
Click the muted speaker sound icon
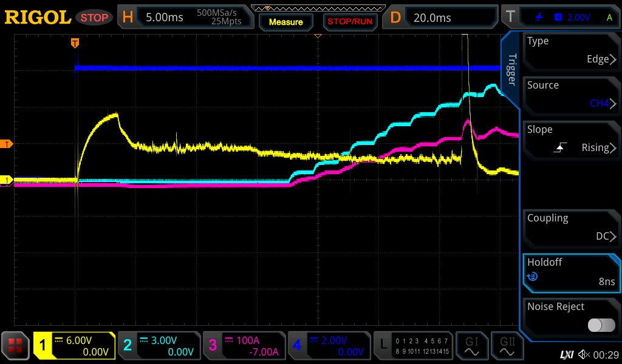584,354
